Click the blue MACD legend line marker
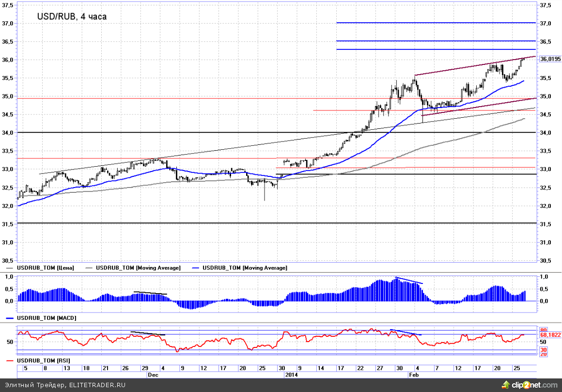562x392 pixels. (x=10, y=318)
